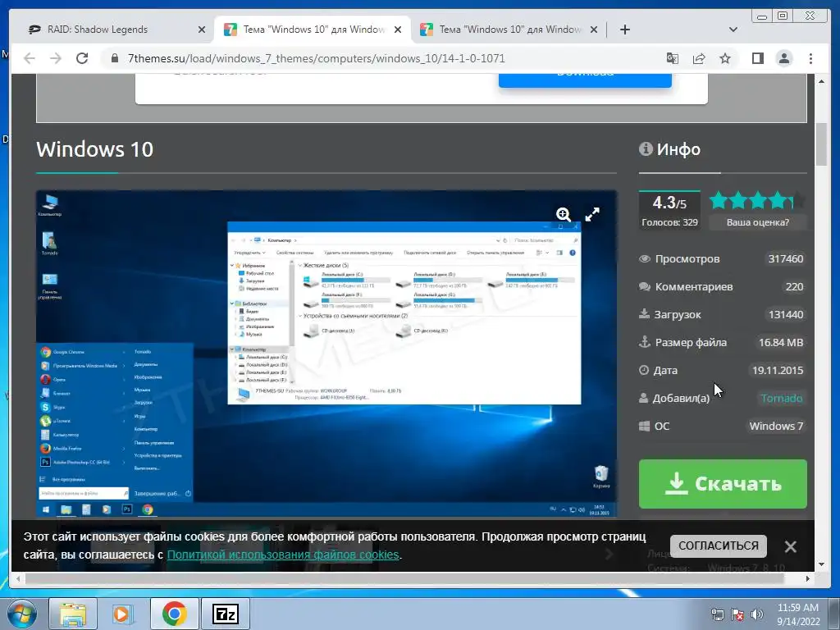Click the Комментариев speech bubble icon
This screenshot has width=840, height=630.
pyautogui.click(x=645, y=286)
